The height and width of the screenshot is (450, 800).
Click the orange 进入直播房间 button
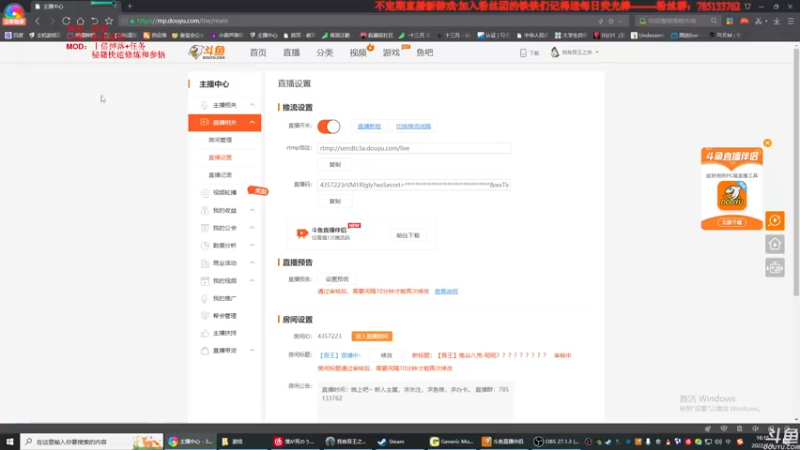tap(372, 336)
